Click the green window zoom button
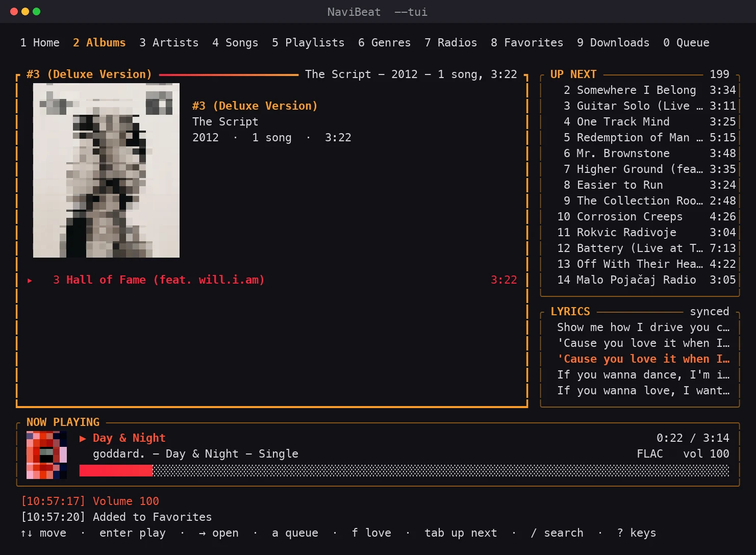This screenshot has width=756, height=555. [37, 11]
